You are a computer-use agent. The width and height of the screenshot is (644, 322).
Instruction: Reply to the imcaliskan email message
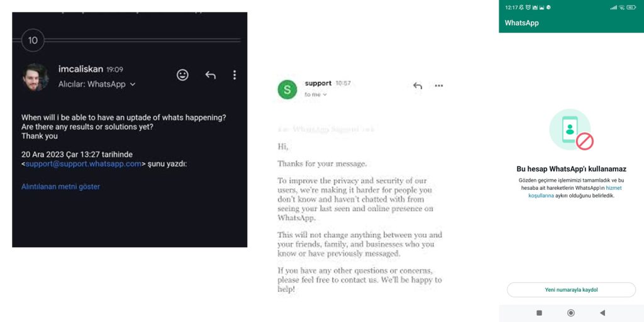pyautogui.click(x=210, y=75)
